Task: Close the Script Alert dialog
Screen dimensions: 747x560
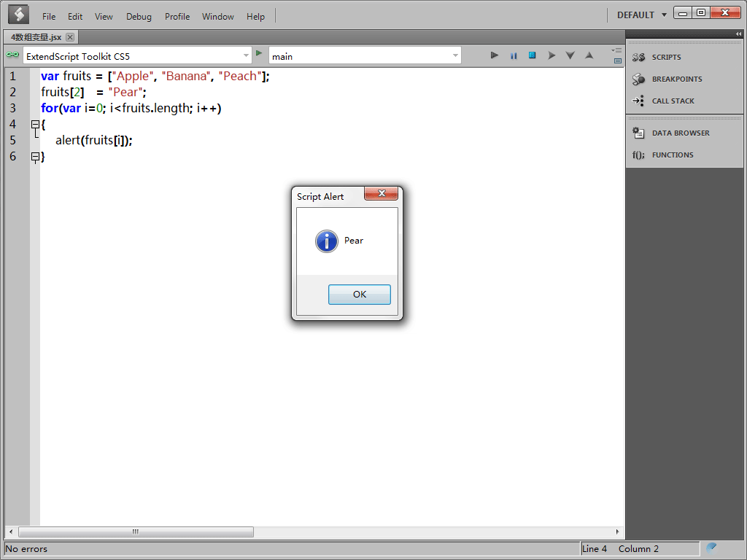Action: (x=381, y=193)
